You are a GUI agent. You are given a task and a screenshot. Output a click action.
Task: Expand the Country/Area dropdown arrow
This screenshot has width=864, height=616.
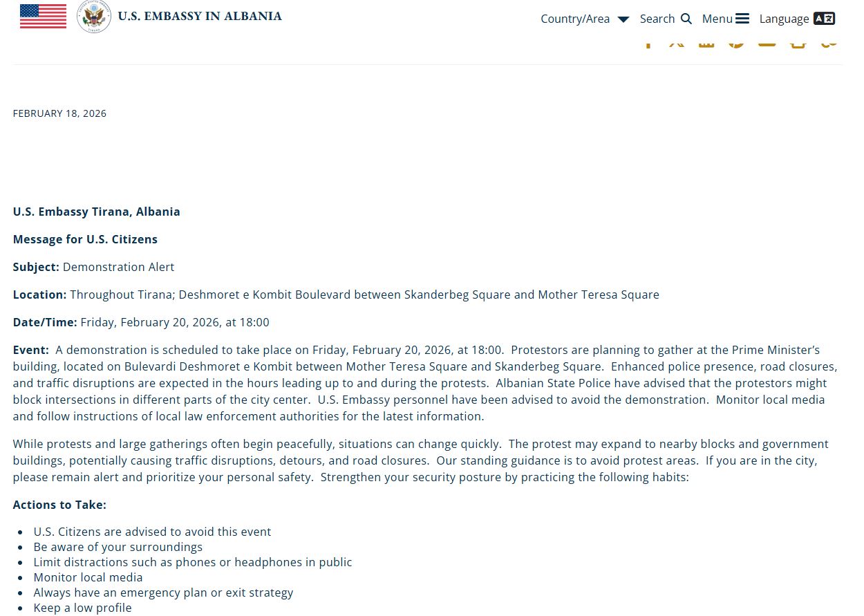coord(623,19)
